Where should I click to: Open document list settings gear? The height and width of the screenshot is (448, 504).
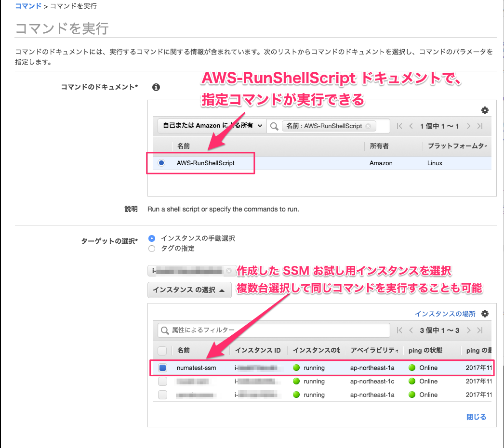tap(485, 110)
